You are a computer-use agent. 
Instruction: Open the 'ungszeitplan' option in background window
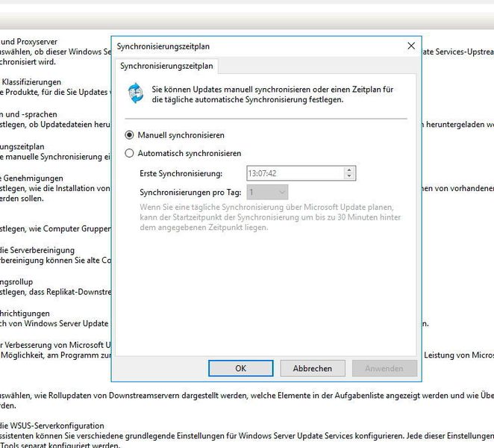(x=22, y=146)
